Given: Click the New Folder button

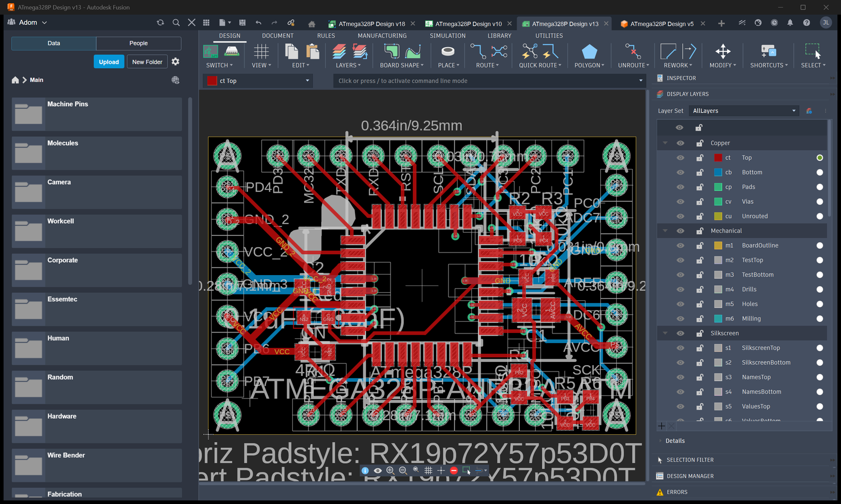Looking at the screenshot, I should [x=147, y=62].
